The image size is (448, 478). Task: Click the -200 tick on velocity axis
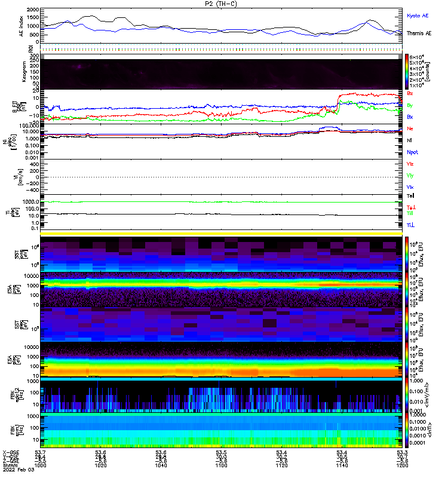pyautogui.click(x=32, y=183)
